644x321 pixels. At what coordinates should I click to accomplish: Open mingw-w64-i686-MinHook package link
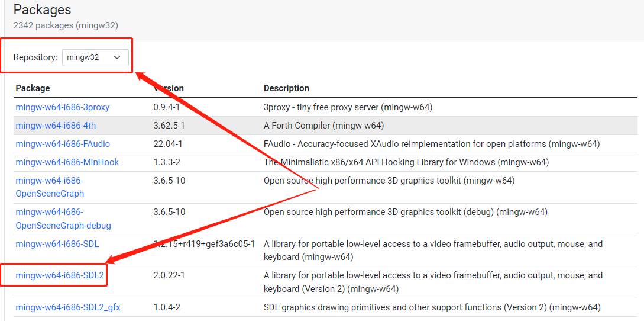67,162
